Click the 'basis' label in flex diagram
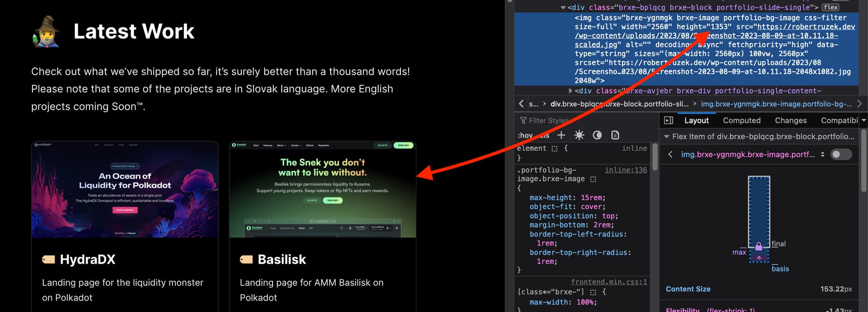 point(780,269)
